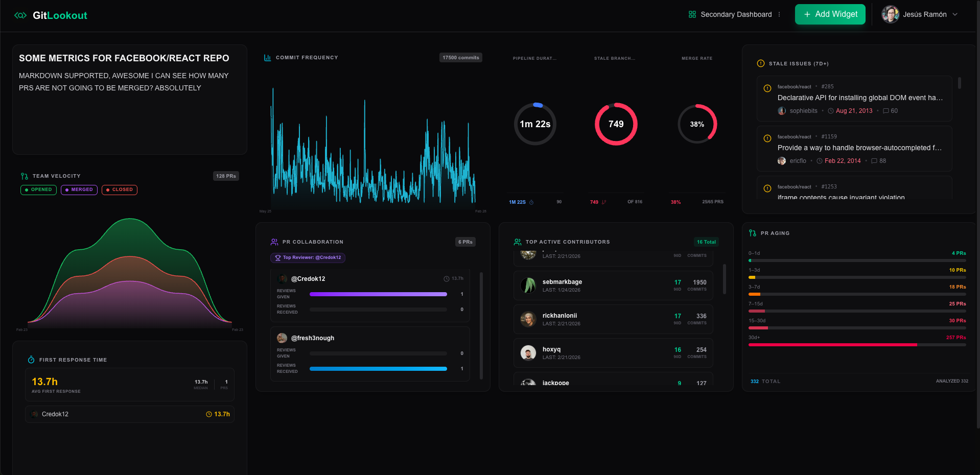980x475 pixels.
Task: Click the stale branches 749 gauge
Action: click(616, 124)
